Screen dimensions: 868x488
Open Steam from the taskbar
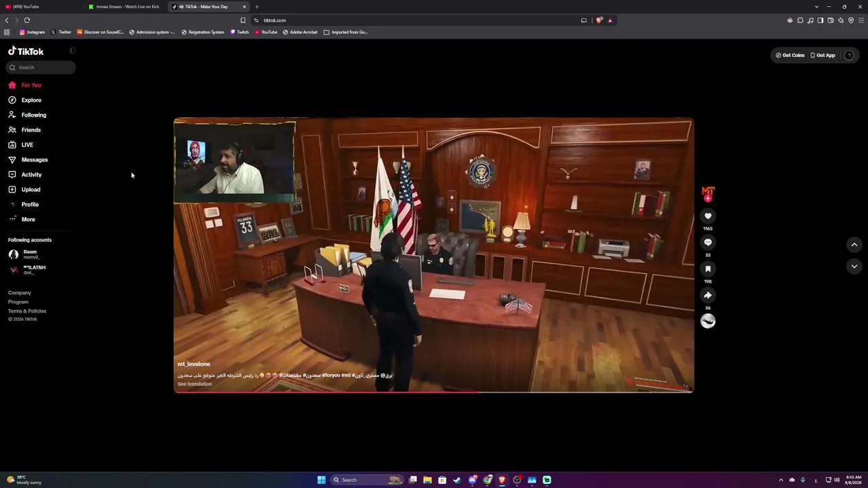click(x=457, y=480)
